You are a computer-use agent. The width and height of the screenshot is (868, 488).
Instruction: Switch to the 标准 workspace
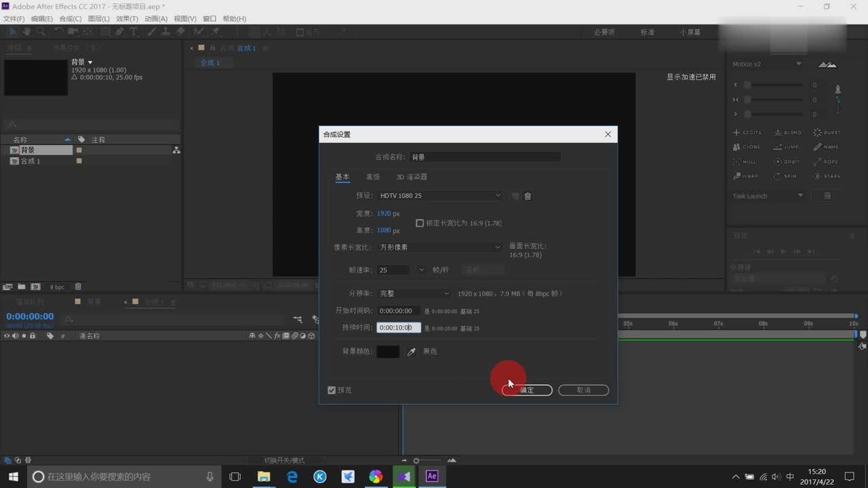click(648, 32)
